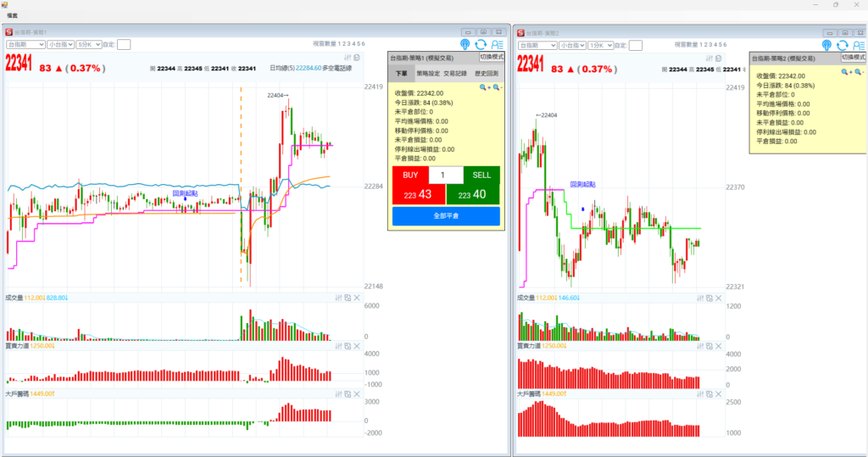Click the refresh arrows icon in 策略1 window
Screen dimensions: 868x457
click(481, 44)
